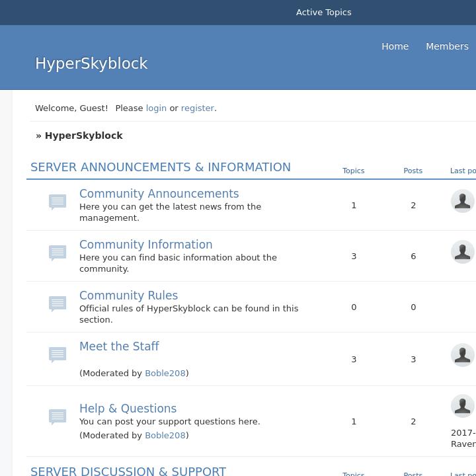This screenshot has width=476, height=476.
Task: Click last poster avatar in Meet the Staff row
Action: click(x=462, y=355)
